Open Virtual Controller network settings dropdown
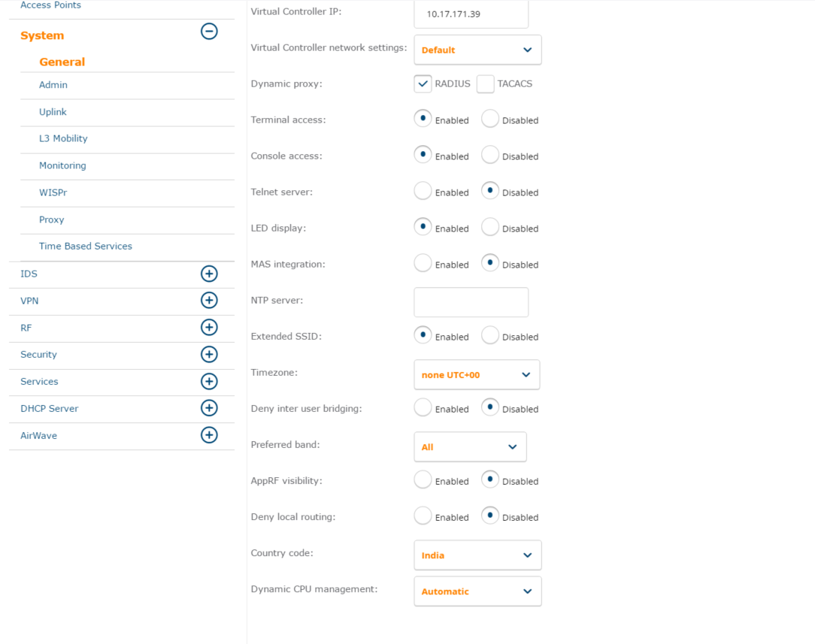This screenshot has width=815, height=644. tap(477, 50)
